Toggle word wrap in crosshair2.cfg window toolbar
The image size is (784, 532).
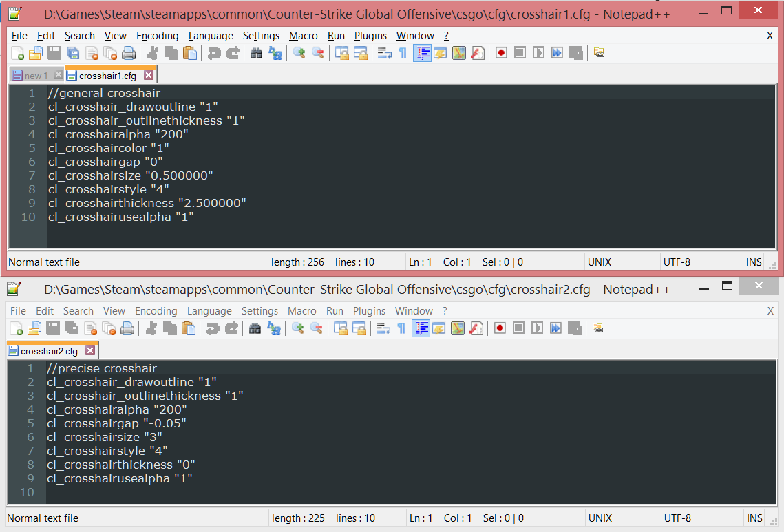383,328
